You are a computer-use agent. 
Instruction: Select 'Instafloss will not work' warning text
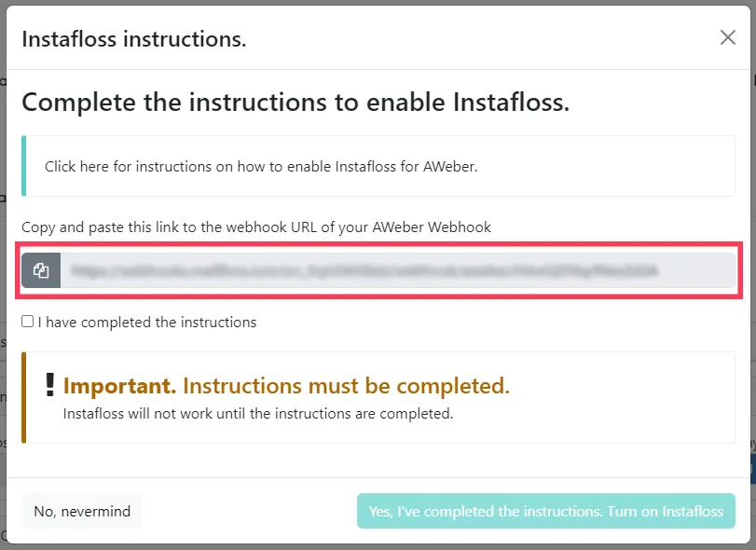pos(258,414)
